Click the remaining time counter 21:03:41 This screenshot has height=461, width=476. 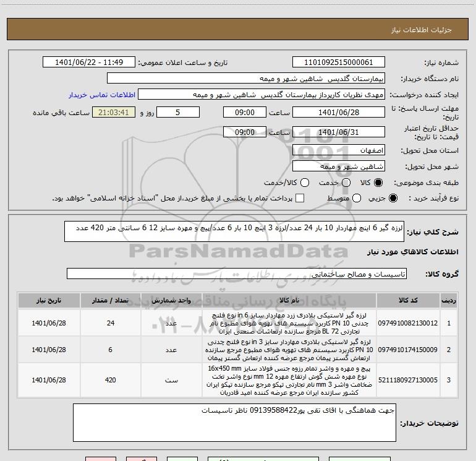point(114,112)
